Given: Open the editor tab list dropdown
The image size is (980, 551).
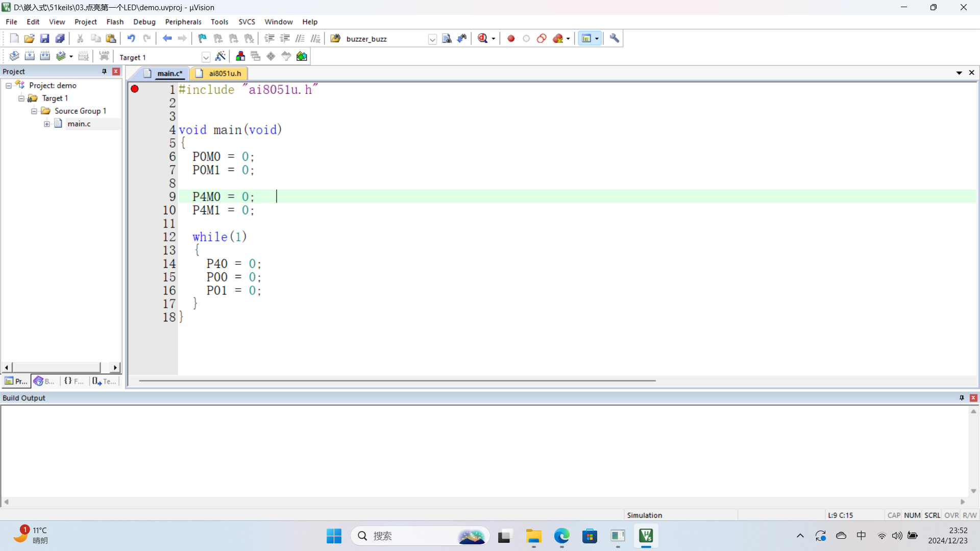Looking at the screenshot, I should [959, 73].
